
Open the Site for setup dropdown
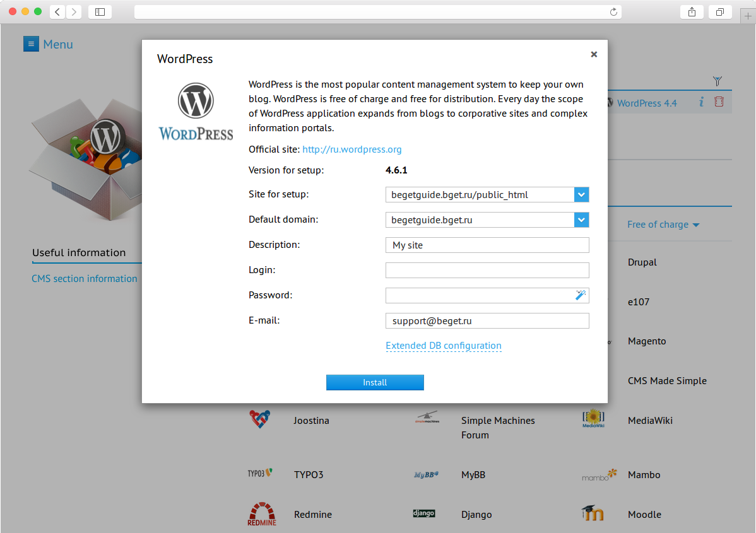(581, 195)
